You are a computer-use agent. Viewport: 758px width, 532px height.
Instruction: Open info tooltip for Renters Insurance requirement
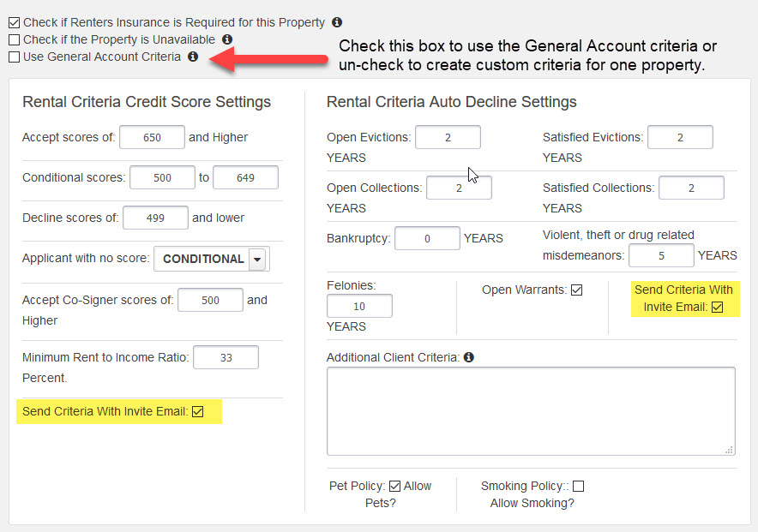[335, 22]
